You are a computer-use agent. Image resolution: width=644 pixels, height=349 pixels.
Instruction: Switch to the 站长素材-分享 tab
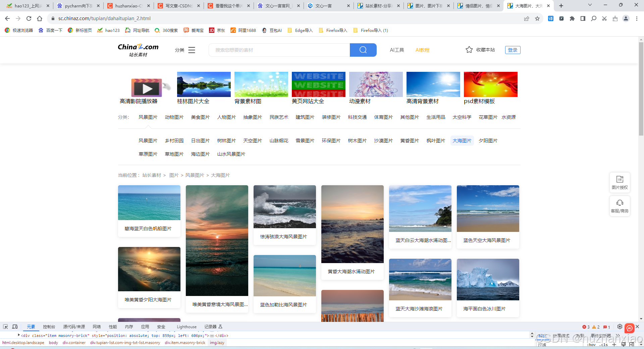(379, 6)
